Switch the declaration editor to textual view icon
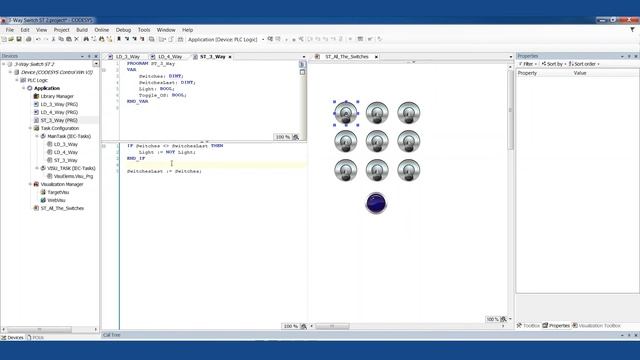 coord(302,64)
